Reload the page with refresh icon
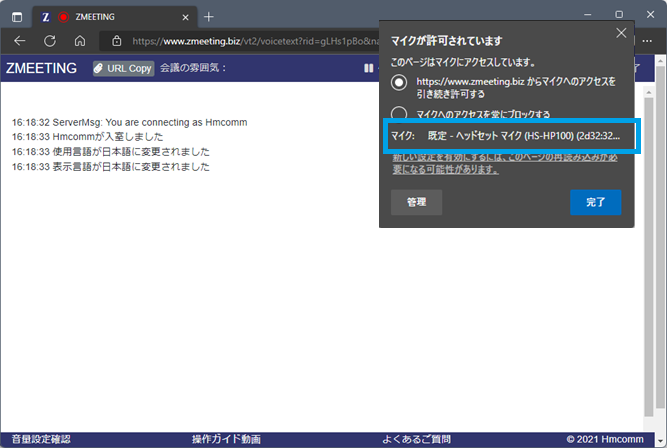The image size is (667, 448). coord(49,41)
